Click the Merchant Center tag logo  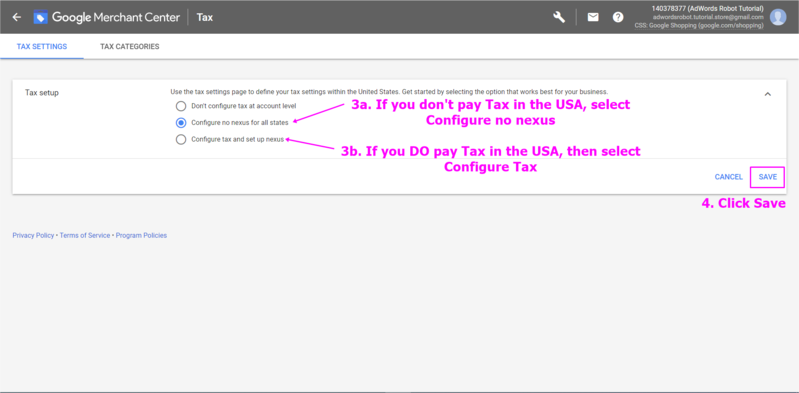[x=41, y=17]
